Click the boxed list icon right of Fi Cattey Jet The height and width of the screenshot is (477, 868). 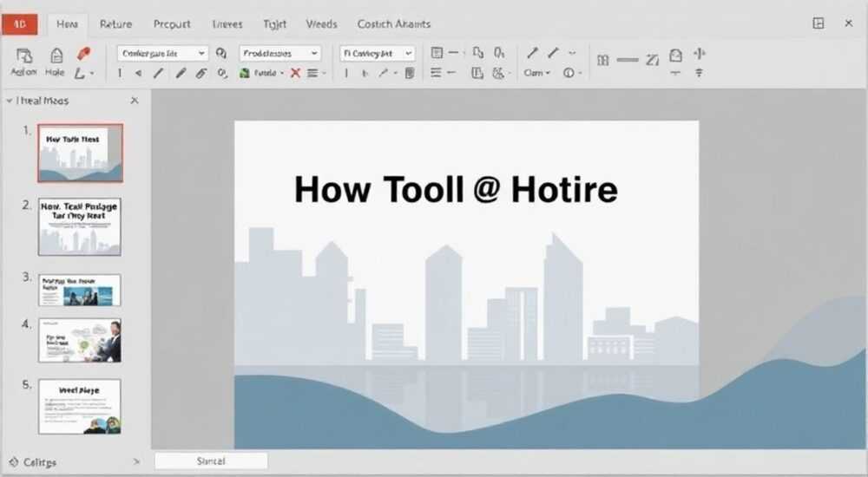[437, 53]
